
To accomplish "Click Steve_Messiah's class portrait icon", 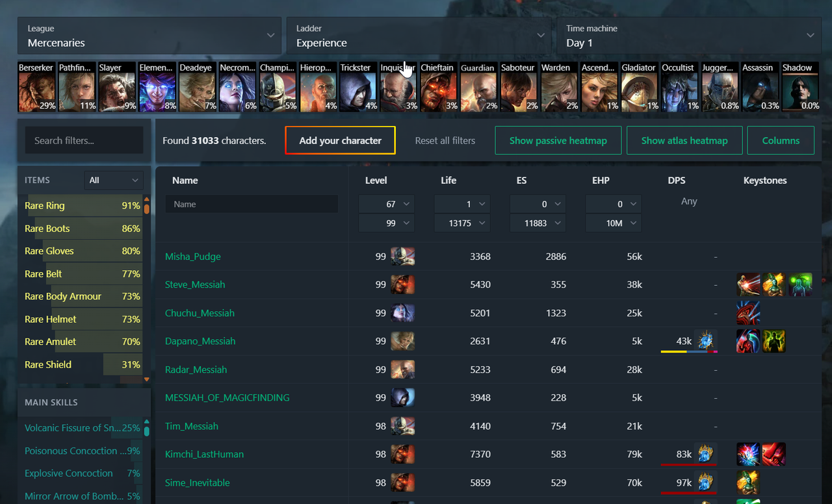I will 403,284.
